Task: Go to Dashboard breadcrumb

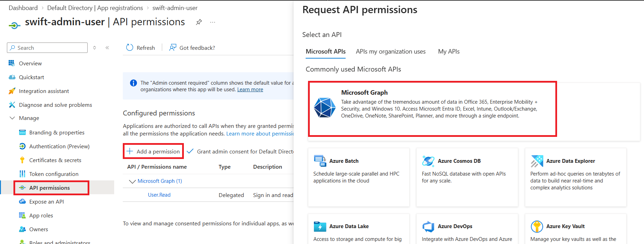Action: tap(23, 8)
